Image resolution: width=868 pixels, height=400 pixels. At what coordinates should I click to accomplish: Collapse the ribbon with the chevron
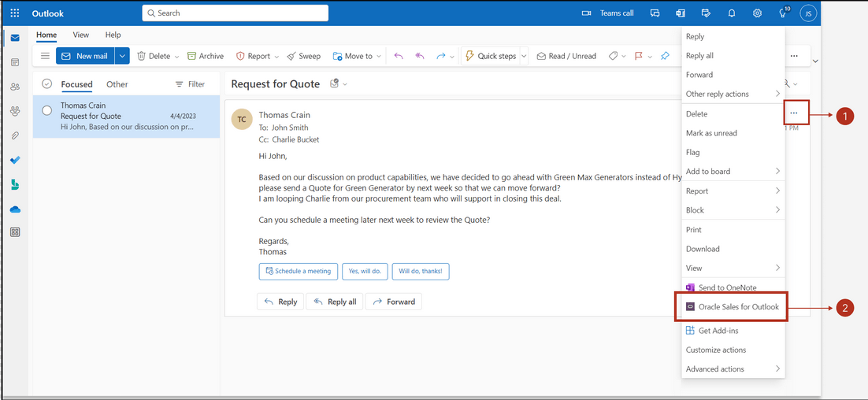click(815, 61)
